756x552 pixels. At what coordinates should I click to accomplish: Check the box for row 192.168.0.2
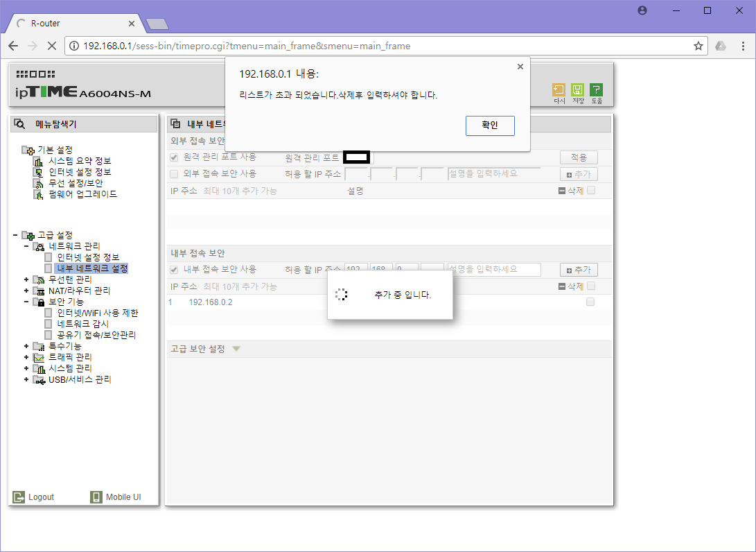click(x=590, y=302)
